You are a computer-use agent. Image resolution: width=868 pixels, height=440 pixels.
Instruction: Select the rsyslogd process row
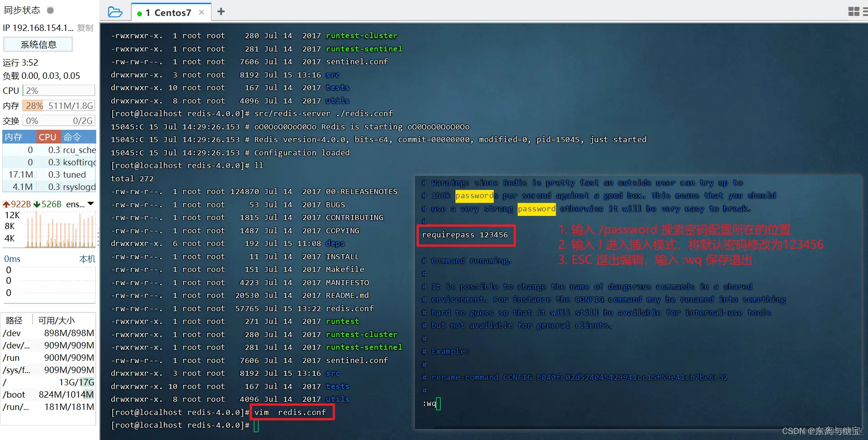(49, 187)
